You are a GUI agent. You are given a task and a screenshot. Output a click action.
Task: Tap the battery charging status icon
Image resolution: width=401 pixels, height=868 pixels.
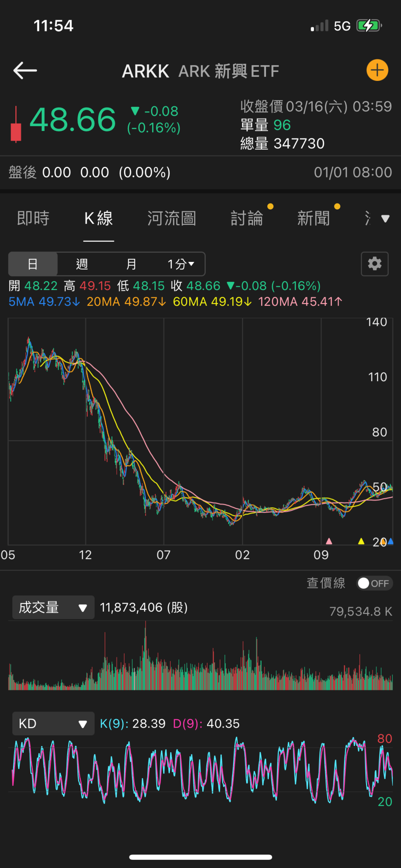[369, 26]
